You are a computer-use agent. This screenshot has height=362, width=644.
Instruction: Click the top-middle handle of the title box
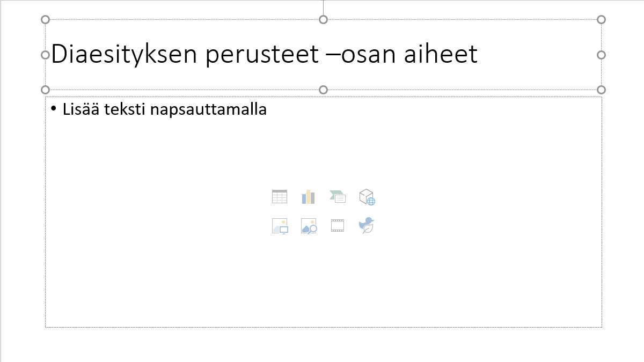(x=323, y=20)
